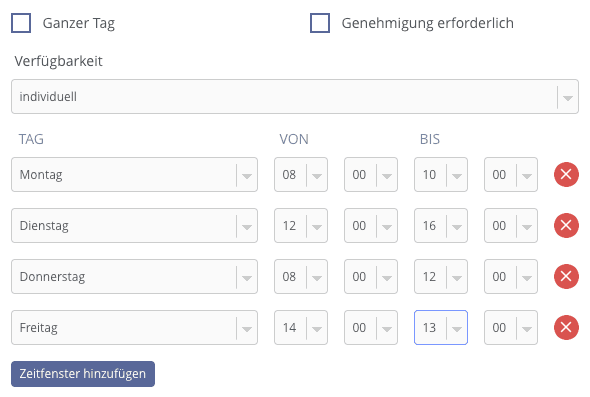Change Donnerstag end hour from 12

coord(441,277)
